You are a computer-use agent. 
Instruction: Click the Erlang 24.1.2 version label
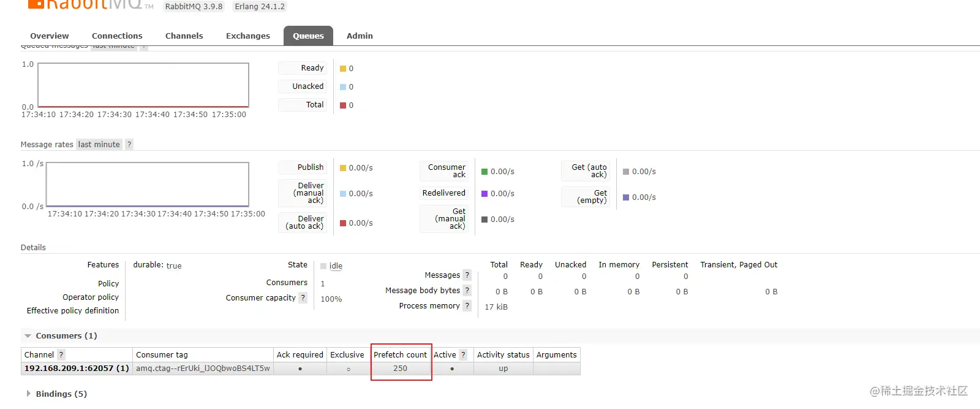tap(260, 7)
